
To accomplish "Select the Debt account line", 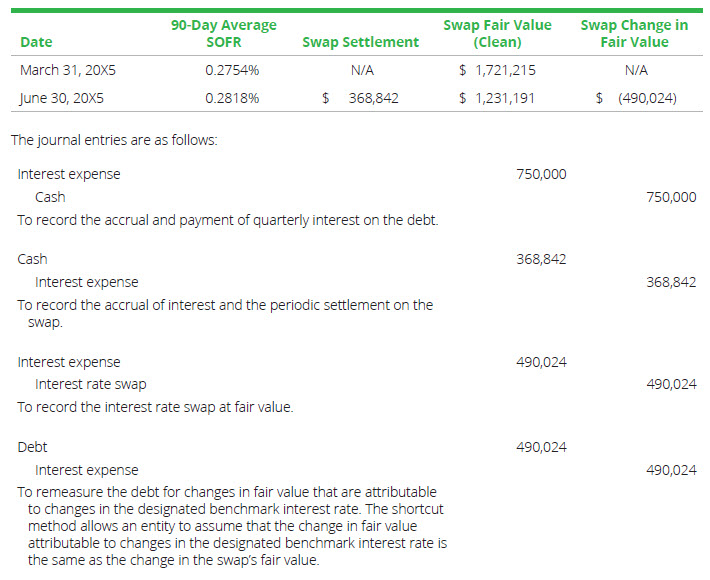I will pyautogui.click(x=32, y=447).
